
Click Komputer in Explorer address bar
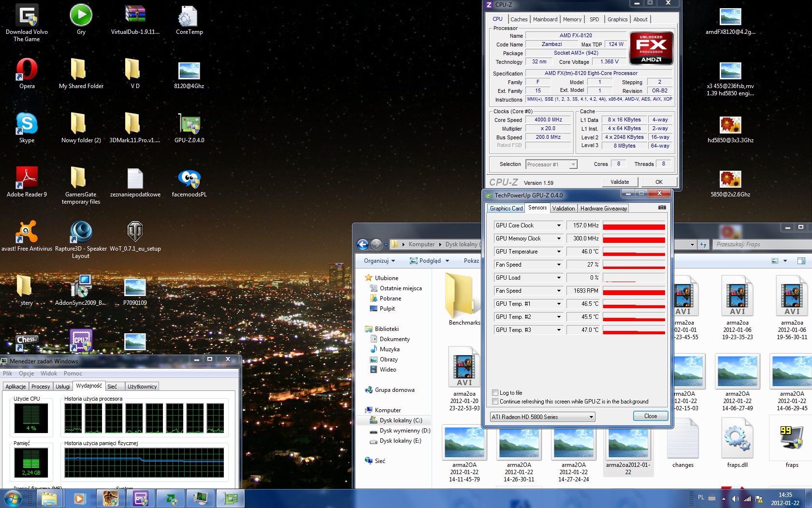[x=421, y=244]
